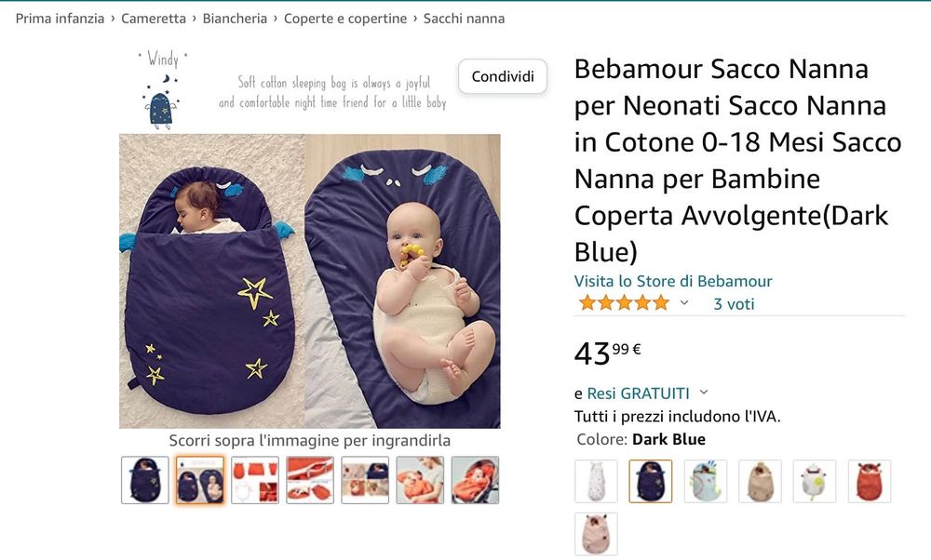Select the white cow color swatch

[x=815, y=481]
